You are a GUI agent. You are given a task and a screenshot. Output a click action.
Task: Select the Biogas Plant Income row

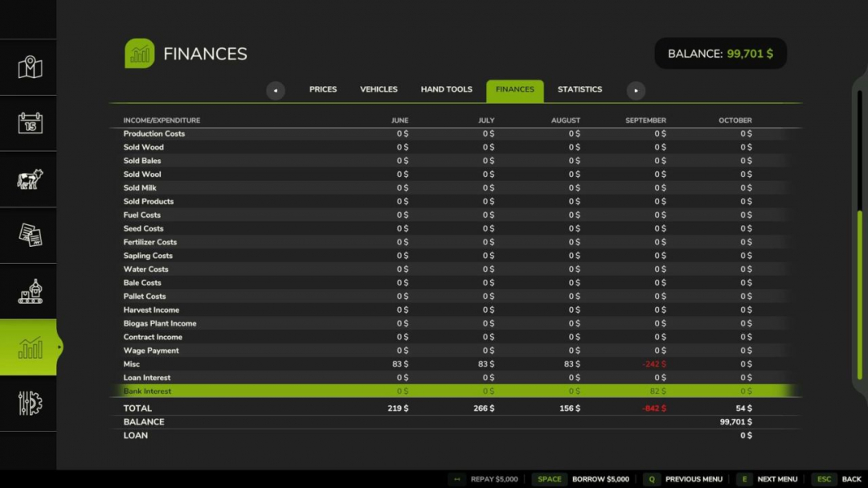pyautogui.click(x=455, y=323)
